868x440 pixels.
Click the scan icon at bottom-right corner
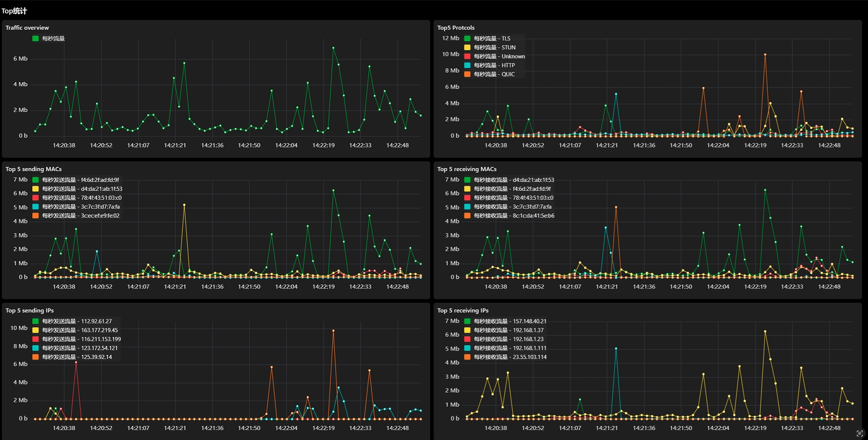point(859,433)
